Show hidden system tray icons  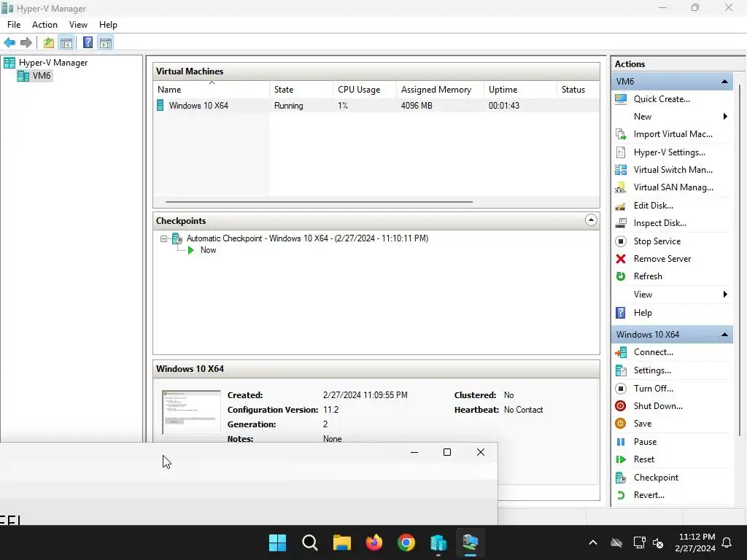click(x=593, y=542)
